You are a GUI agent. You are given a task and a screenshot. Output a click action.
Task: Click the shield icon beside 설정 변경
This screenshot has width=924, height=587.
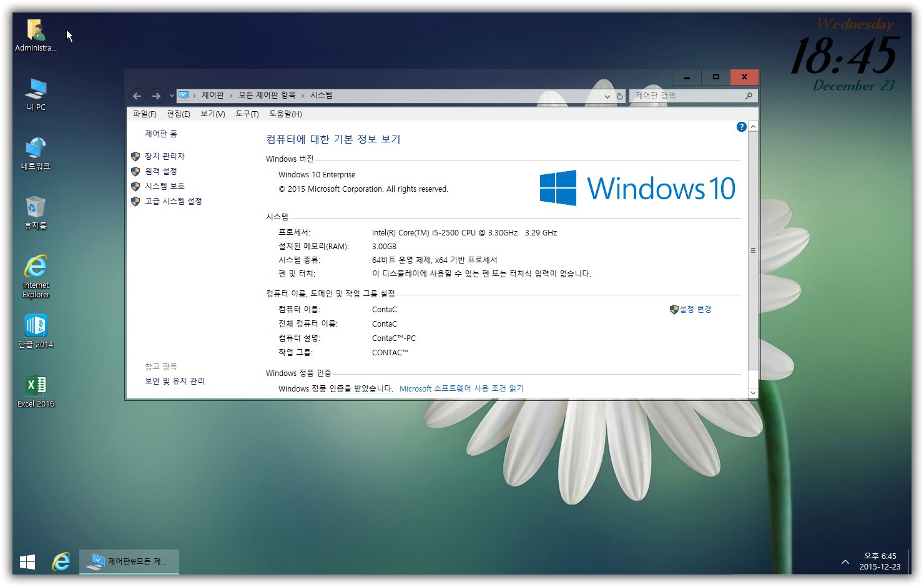(674, 309)
